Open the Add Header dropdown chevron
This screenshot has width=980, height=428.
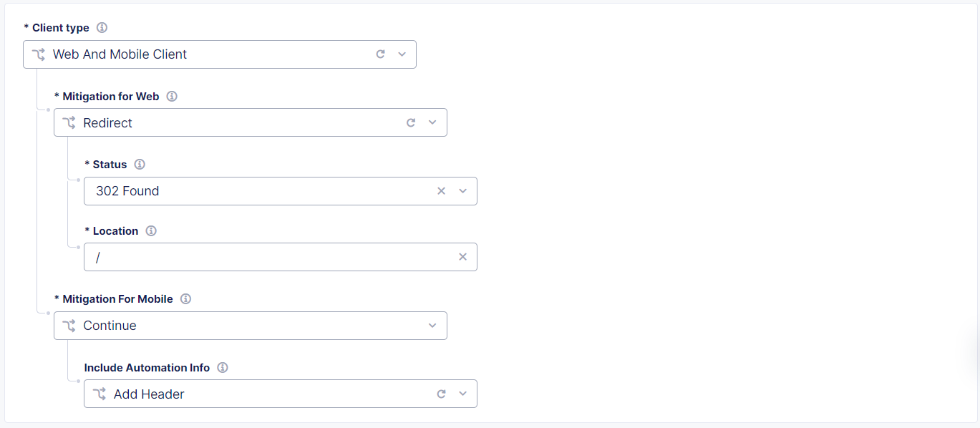coord(462,394)
